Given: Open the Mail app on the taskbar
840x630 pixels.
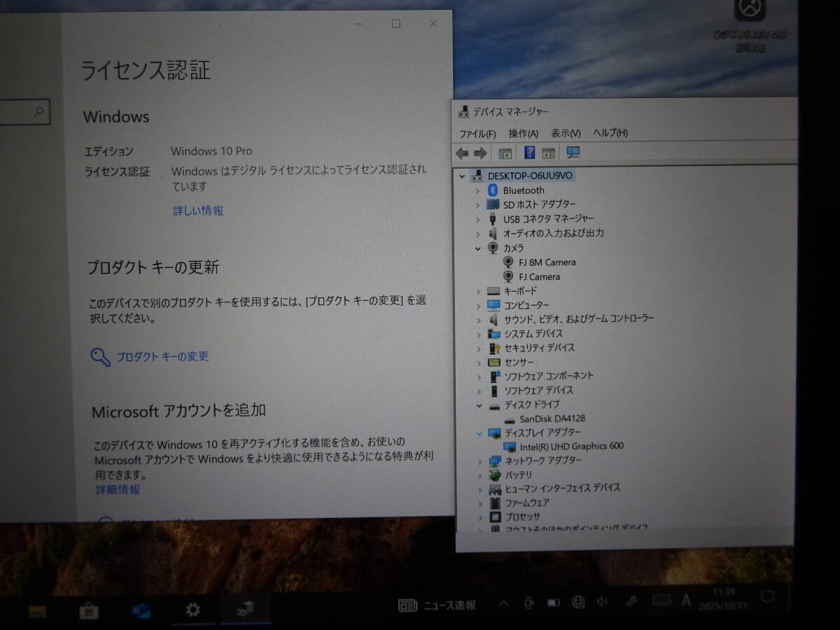Looking at the screenshot, I should 141,610.
